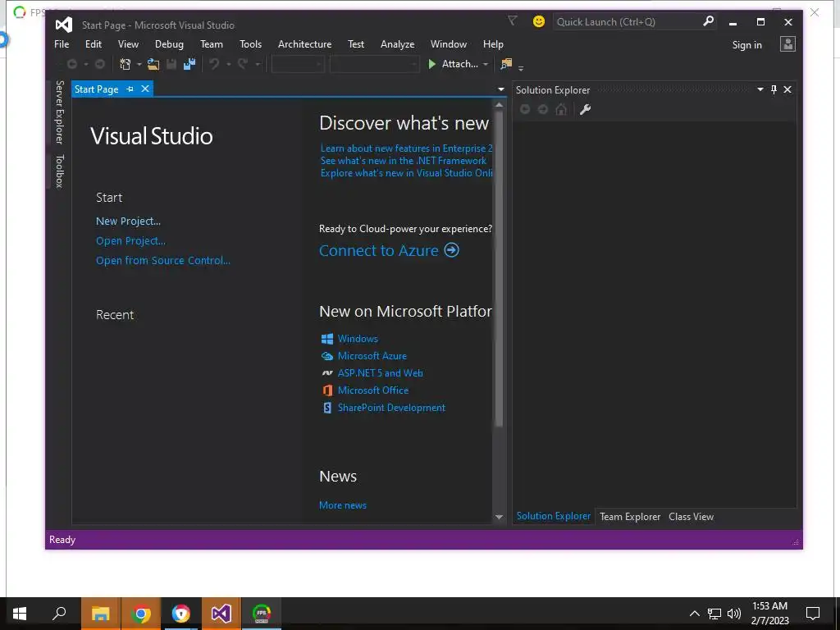Click Solution Explorer Home icon
840x630 pixels.
click(561, 109)
